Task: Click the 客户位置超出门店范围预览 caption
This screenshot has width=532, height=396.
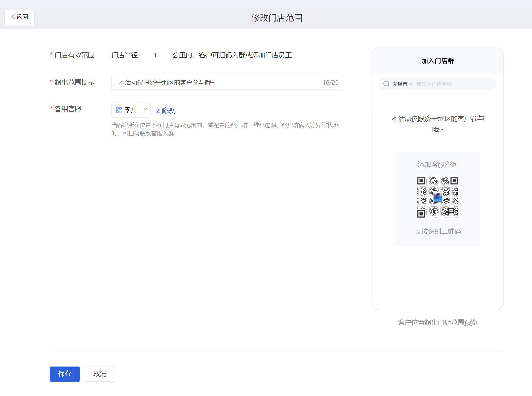Action: pyautogui.click(x=438, y=322)
